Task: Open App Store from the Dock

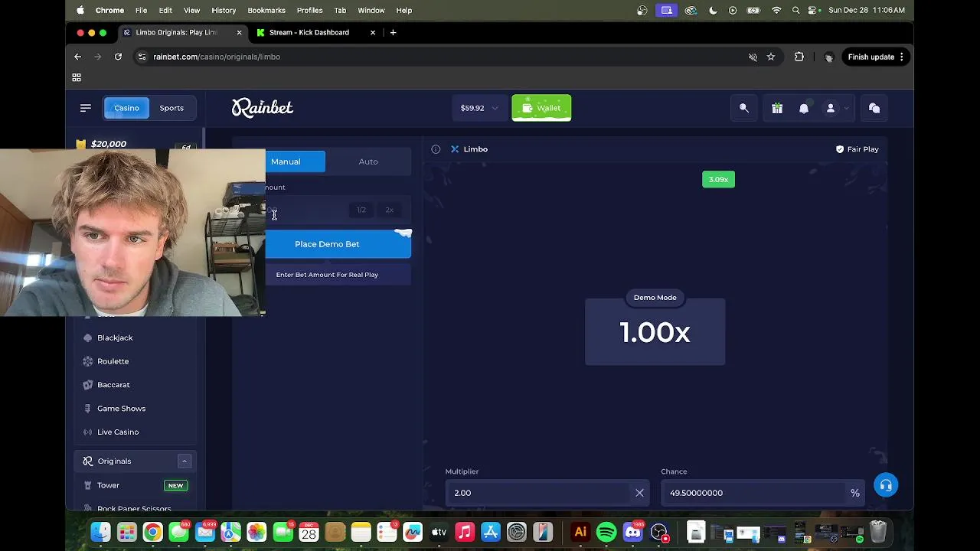Action: coord(491,531)
